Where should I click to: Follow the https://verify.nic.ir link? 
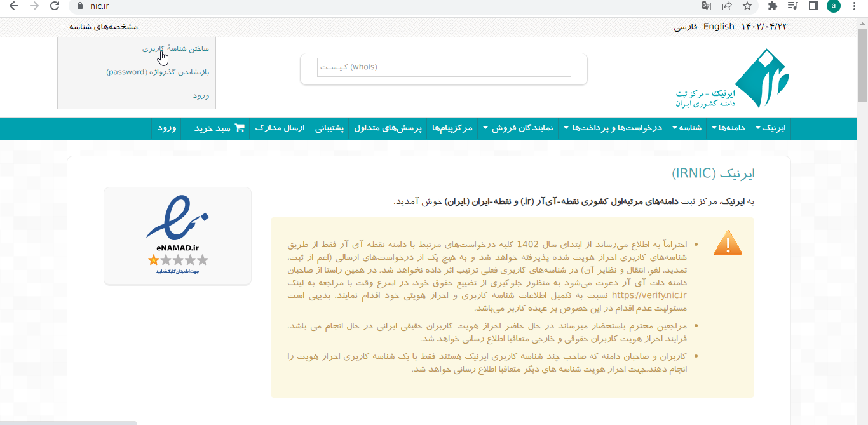coord(648,295)
